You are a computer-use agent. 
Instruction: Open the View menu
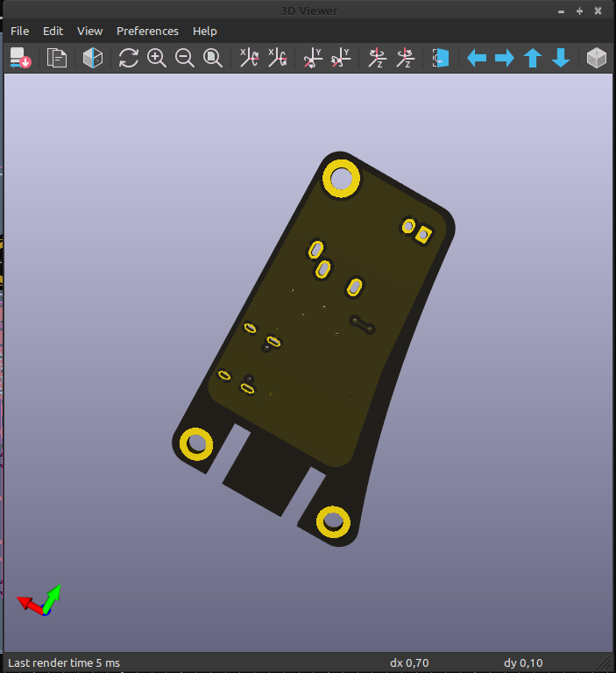tap(89, 32)
